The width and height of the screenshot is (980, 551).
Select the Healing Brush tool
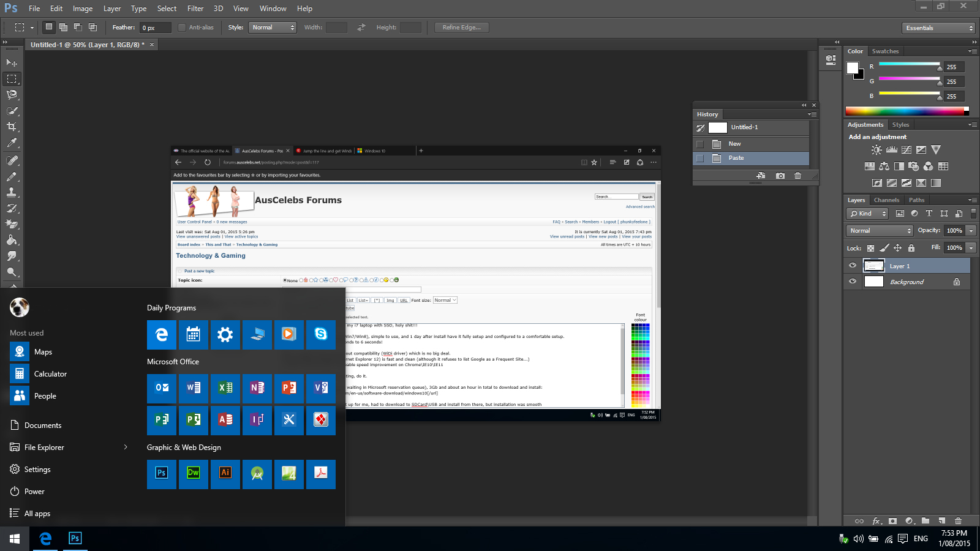12,160
